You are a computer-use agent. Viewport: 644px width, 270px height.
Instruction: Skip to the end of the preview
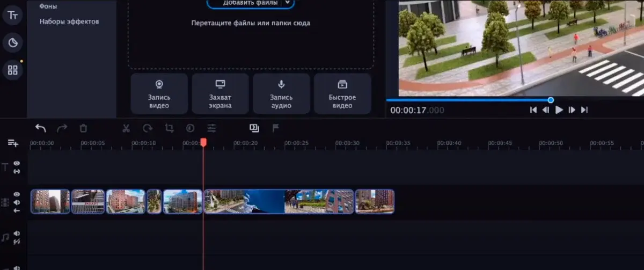(584, 110)
